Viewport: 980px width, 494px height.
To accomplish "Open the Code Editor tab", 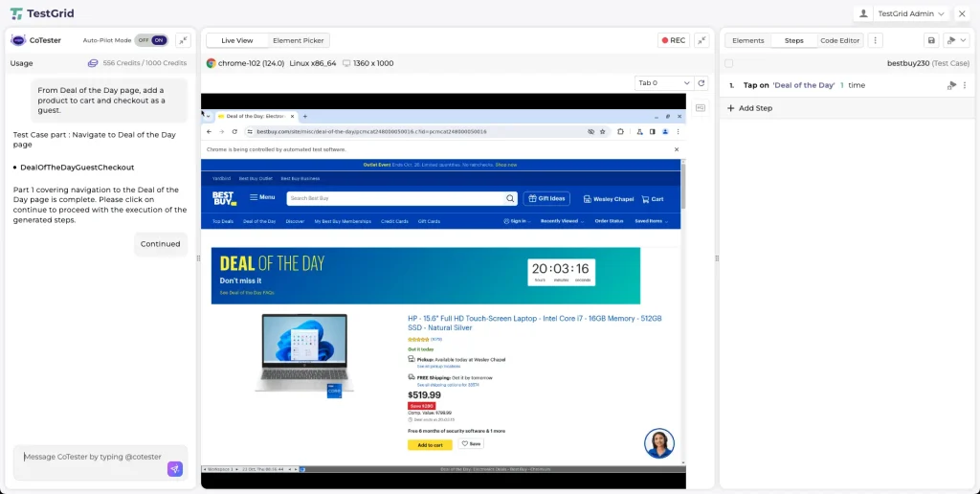I will coord(840,40).
